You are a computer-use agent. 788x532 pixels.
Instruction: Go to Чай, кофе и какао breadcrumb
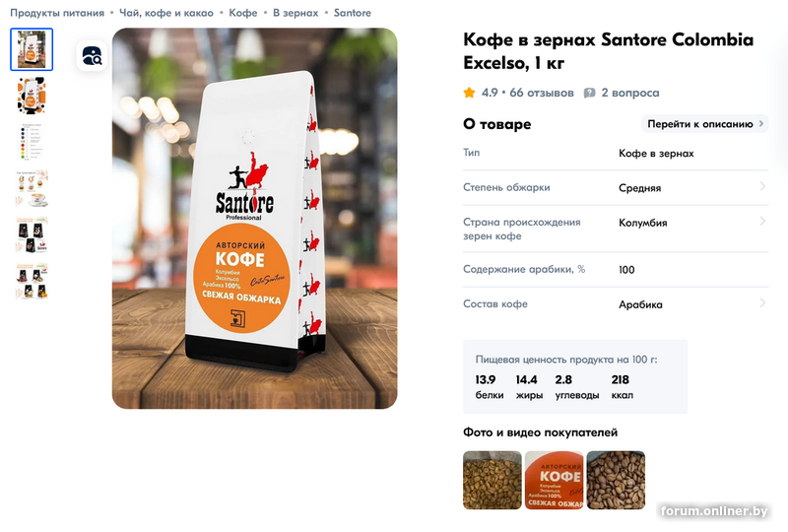[x=166, y=13]
